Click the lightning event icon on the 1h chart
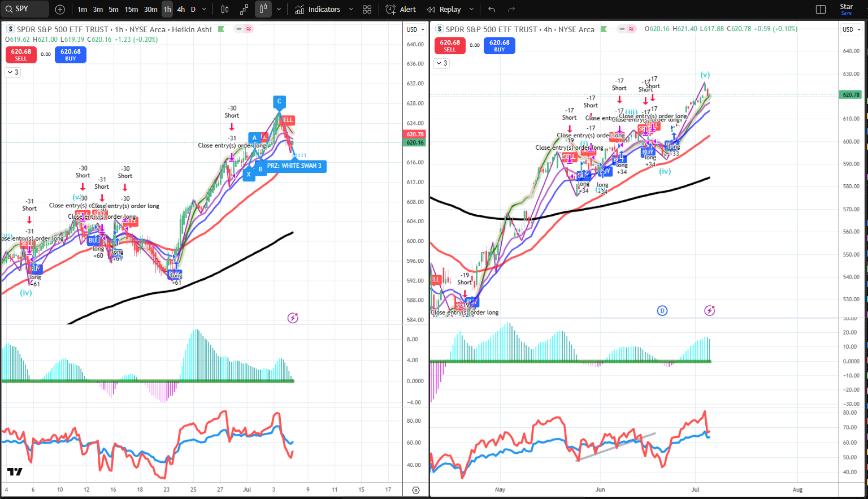Screen dimensions: 868x499 point(293,318)
